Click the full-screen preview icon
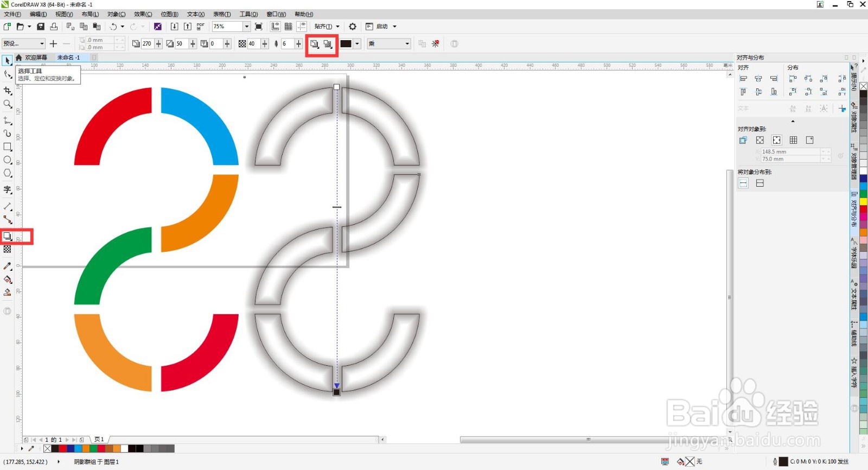Screen dimensions: 868x470 259,26
